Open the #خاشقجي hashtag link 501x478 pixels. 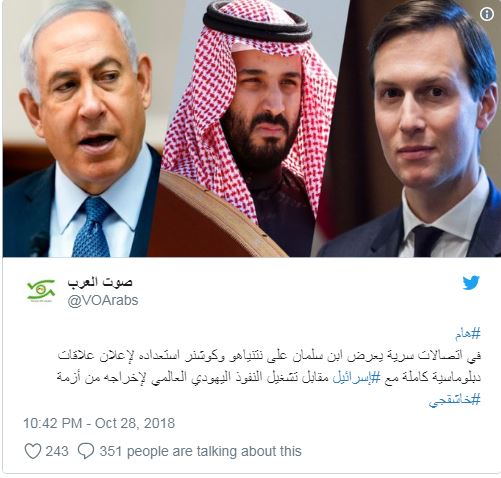tap(455, 399)
